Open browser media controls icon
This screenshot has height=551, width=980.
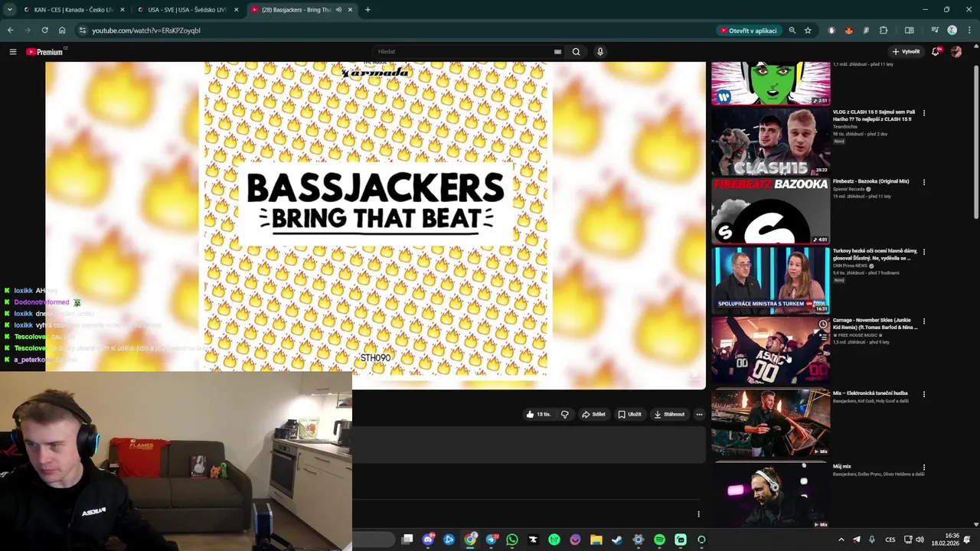point(935,31)
